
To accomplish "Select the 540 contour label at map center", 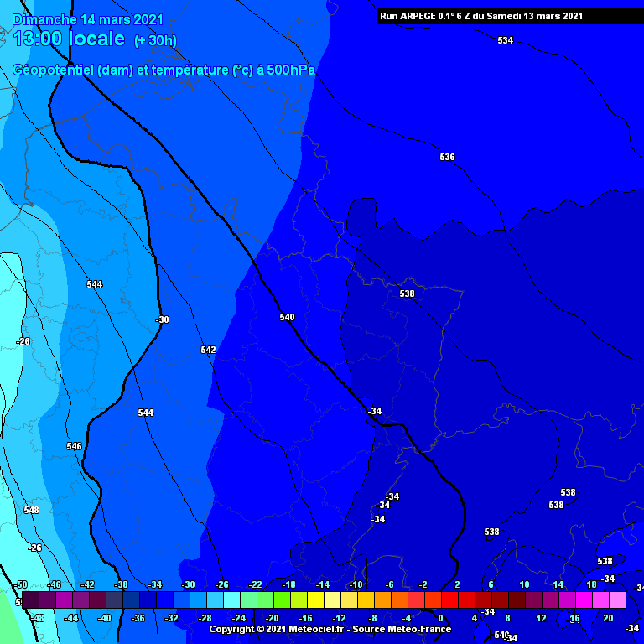I will [287, 317].
